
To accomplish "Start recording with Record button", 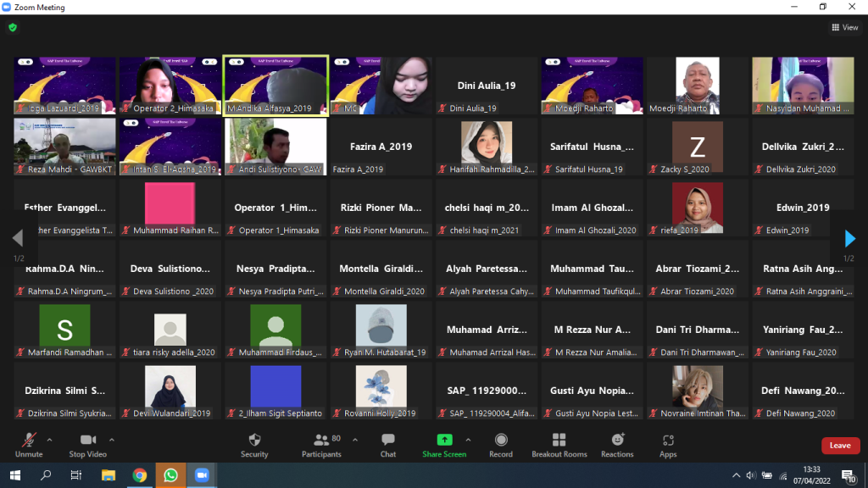I will pos(501,445).
